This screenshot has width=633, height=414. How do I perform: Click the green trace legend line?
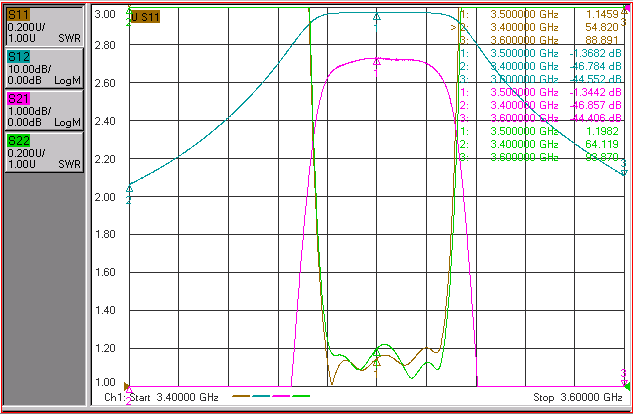pyautogui.click(x=301, y=397)
